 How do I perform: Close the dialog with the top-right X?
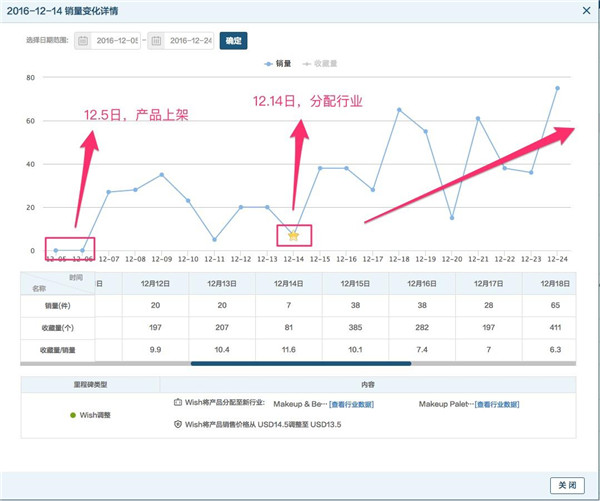coord(585,9)
